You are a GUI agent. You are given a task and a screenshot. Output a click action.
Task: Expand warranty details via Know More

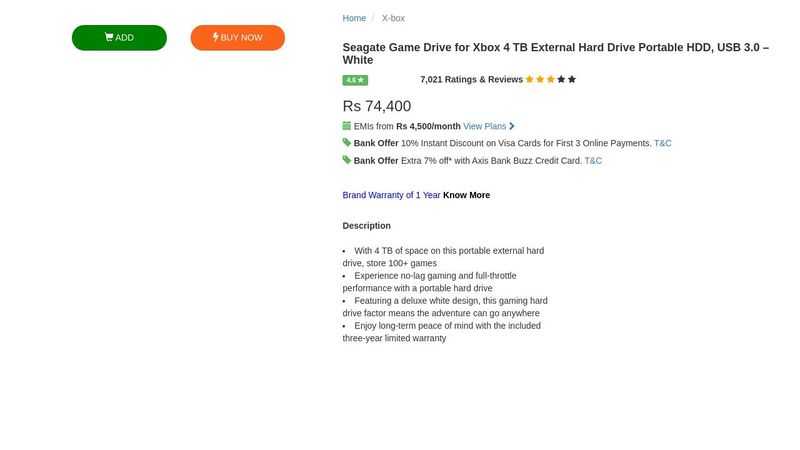466,195
